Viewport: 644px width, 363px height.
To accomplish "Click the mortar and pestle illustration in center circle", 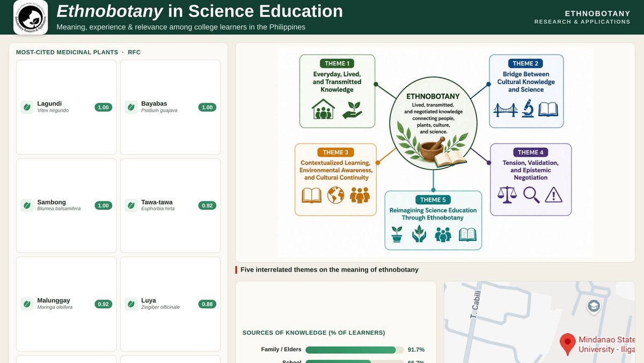I will point(433,149).
